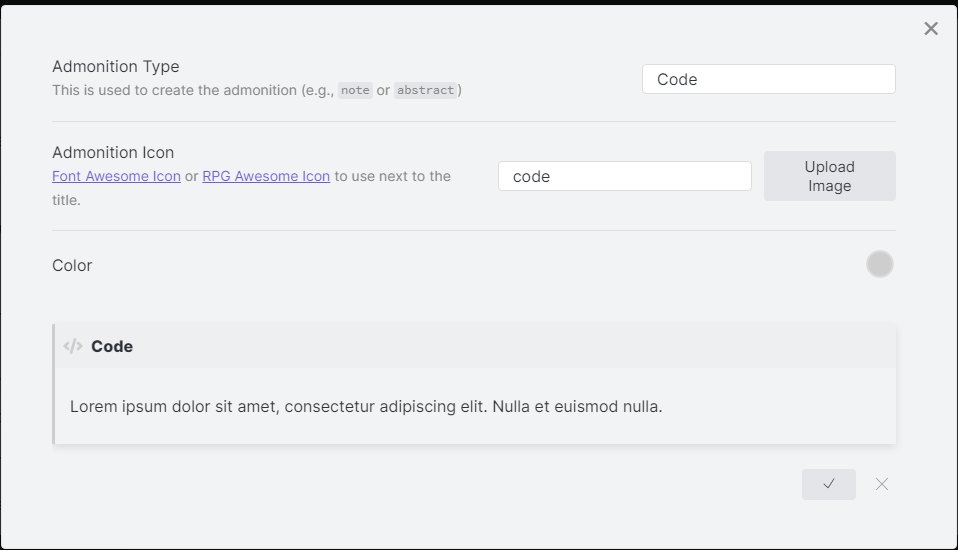Select the bold Code preview title
The width and height of the screenshot is (958, 550).
pyautogui.click(x=112, y=346)
